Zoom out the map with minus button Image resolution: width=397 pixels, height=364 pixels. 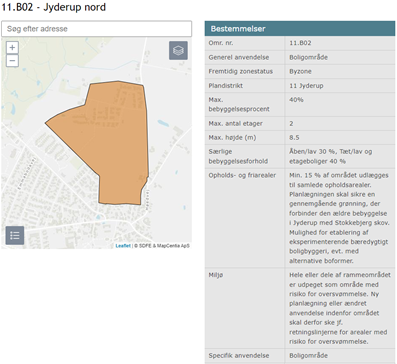12,61
